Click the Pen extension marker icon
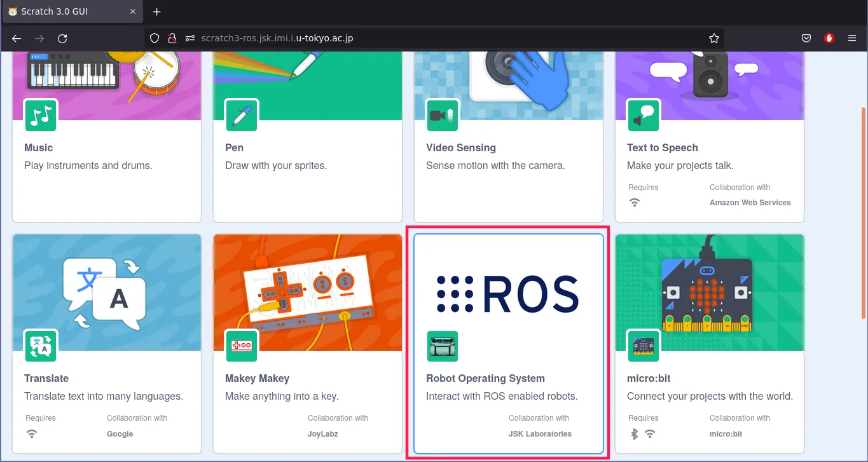Screen dimensions: 868x462 click(242, 116)
